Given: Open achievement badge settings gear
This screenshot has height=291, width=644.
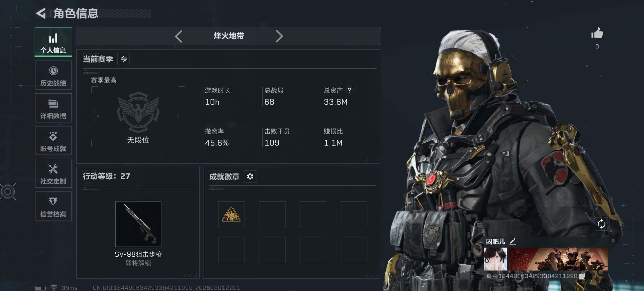Looking at the screenshot, I should [250, 176].
